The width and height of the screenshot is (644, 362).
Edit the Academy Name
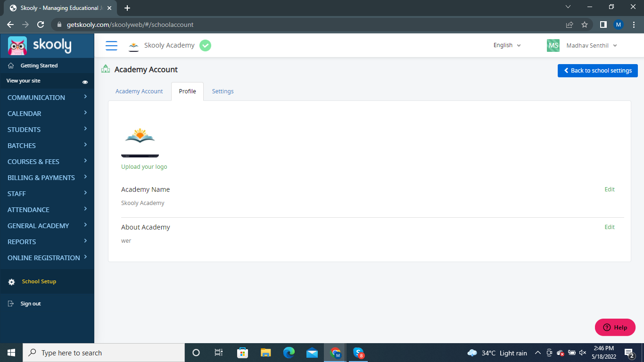(x=610, y=189)
